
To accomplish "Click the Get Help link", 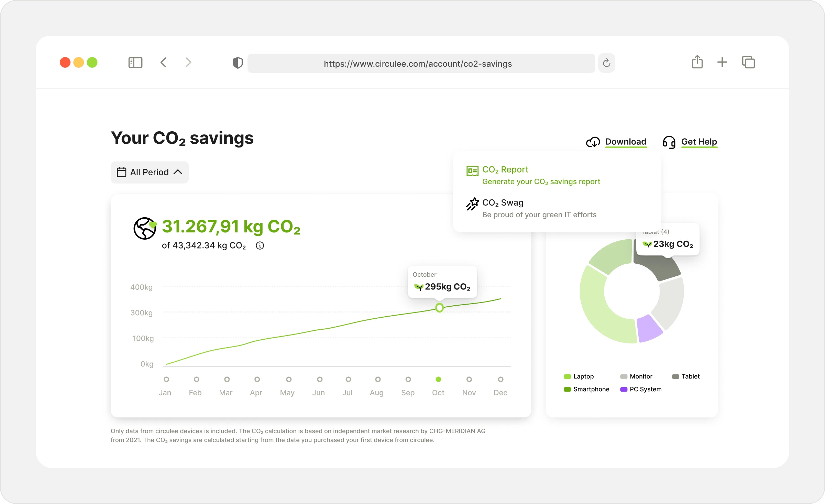I will [699, 142].
